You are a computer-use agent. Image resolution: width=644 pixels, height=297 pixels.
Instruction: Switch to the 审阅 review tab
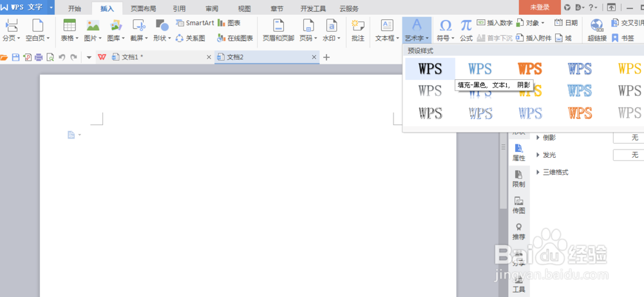click(212, 8)
